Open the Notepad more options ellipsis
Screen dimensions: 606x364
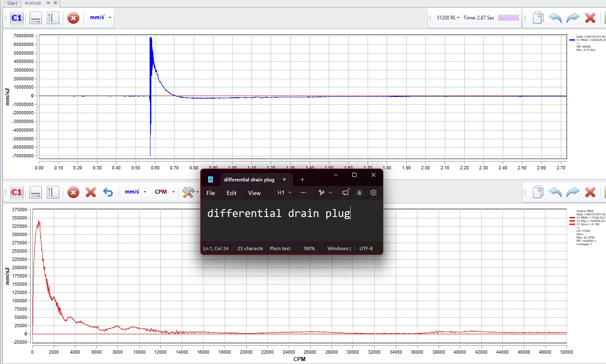click(x=303, y=193)
